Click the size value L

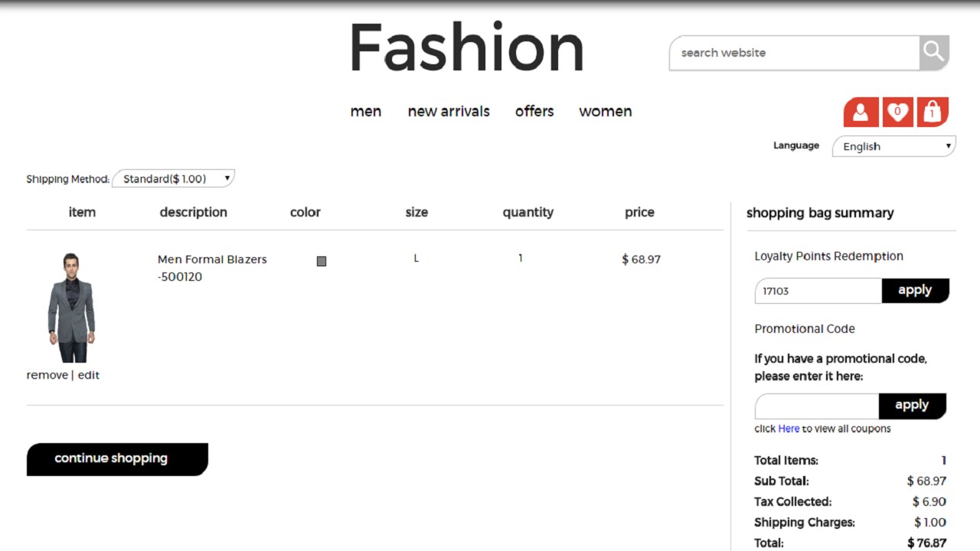click(x=416, y=258)
